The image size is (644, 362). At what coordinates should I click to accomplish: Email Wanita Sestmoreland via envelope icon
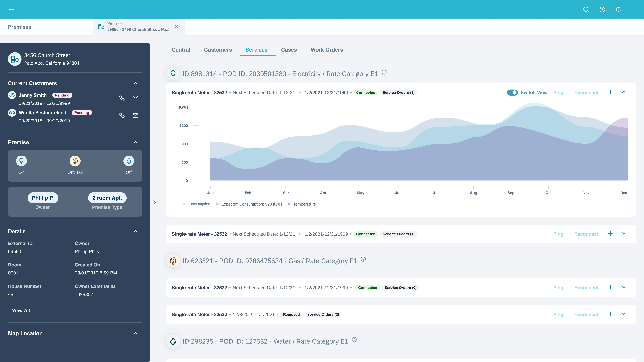(135, 115)
